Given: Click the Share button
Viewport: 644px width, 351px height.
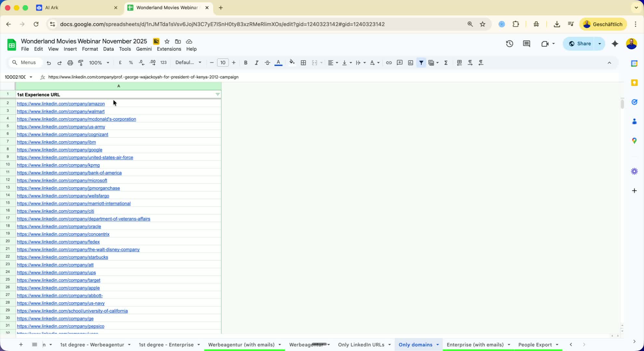Looking at the screenshot, I should [x=580, y=44].
